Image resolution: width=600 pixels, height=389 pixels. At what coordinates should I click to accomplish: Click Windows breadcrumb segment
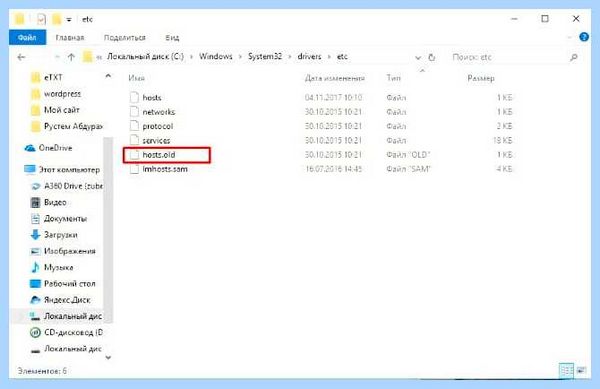pyautogui.click(x=215, y=57)
